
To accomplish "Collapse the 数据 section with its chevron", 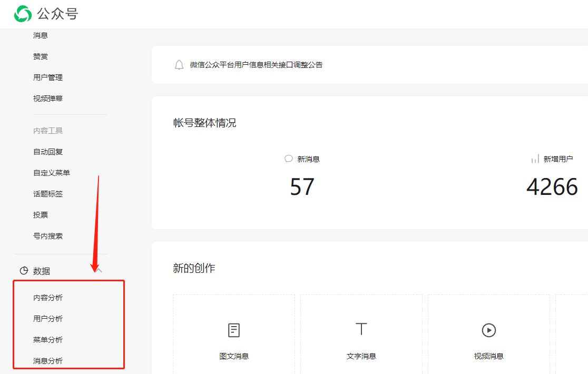I will coord(99,270).
